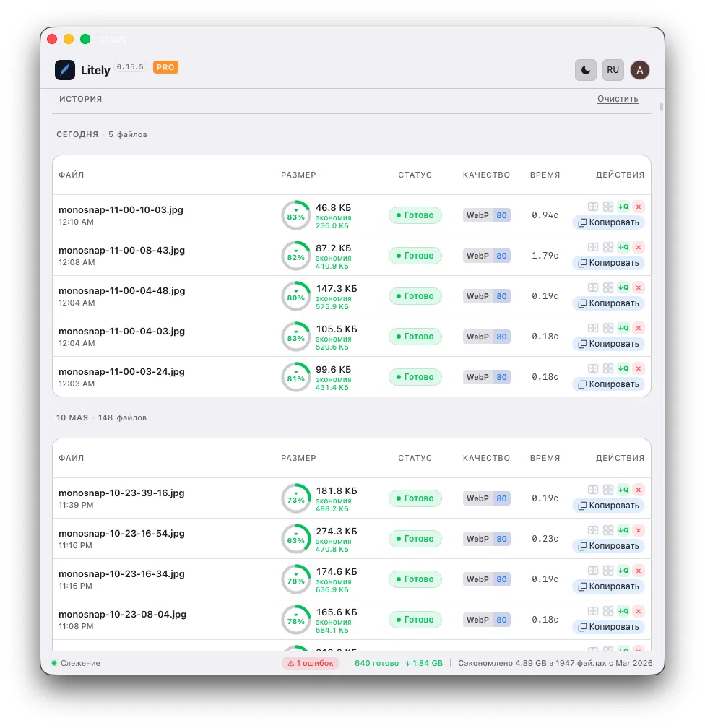Click the 80% savings ring for monosnap-11-00-04-48.jpg

[x=296, y=296]
